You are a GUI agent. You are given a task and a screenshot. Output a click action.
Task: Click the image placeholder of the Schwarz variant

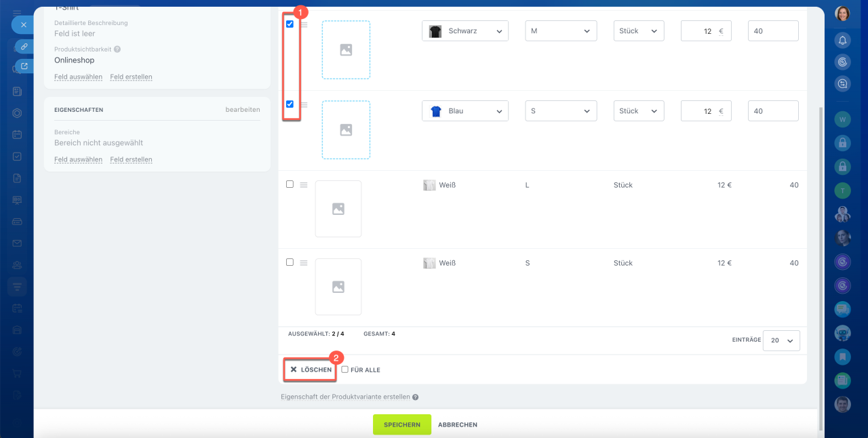(346, 49)
